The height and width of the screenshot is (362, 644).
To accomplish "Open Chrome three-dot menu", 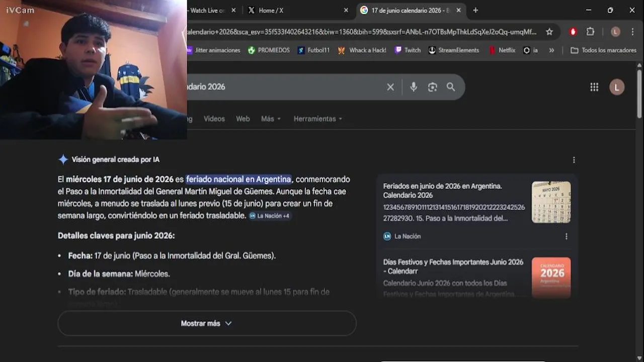I will [x=633, y=32].
